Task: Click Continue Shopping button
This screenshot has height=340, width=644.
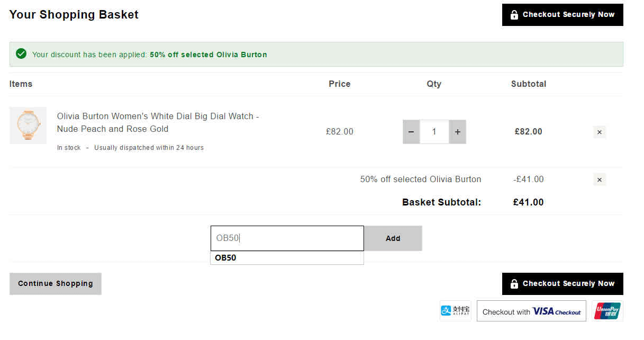Action: click(56, 284)
